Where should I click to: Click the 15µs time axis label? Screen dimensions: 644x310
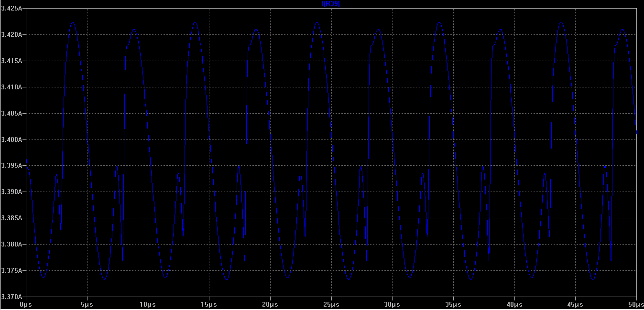pyautogui.click(x=209, y=304)
